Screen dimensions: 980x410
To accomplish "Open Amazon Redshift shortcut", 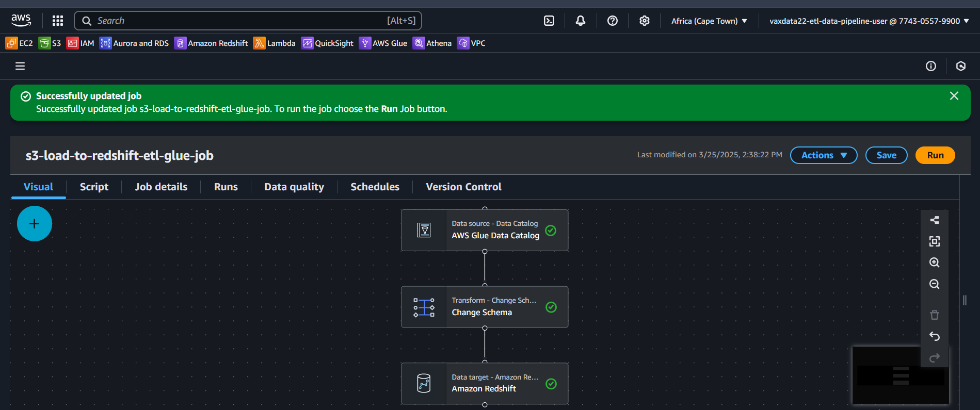I will [211, 43].
